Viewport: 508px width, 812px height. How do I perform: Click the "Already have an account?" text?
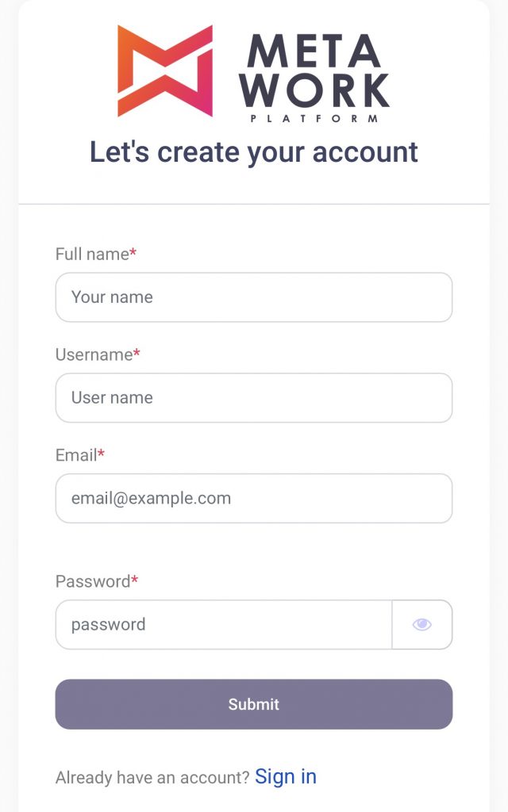pyautogui.click(x=153, y=778)
